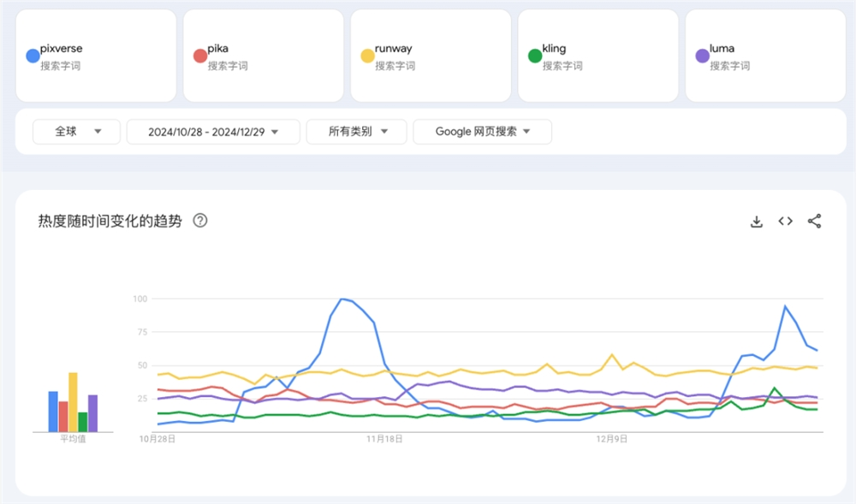Open the 2024/10/28 - 2024/12/29 date range picker

212,132
